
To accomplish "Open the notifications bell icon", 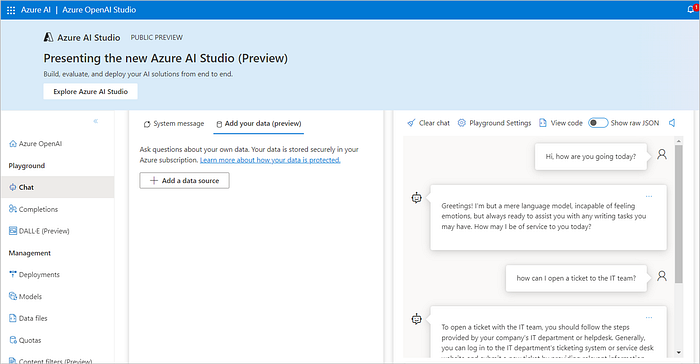I will pos(691,9).
